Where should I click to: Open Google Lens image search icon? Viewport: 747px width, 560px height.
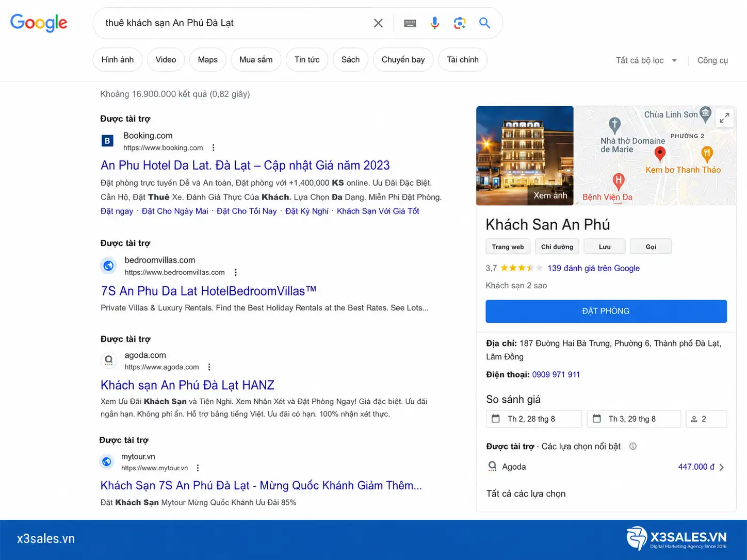(x=460, y=23)
